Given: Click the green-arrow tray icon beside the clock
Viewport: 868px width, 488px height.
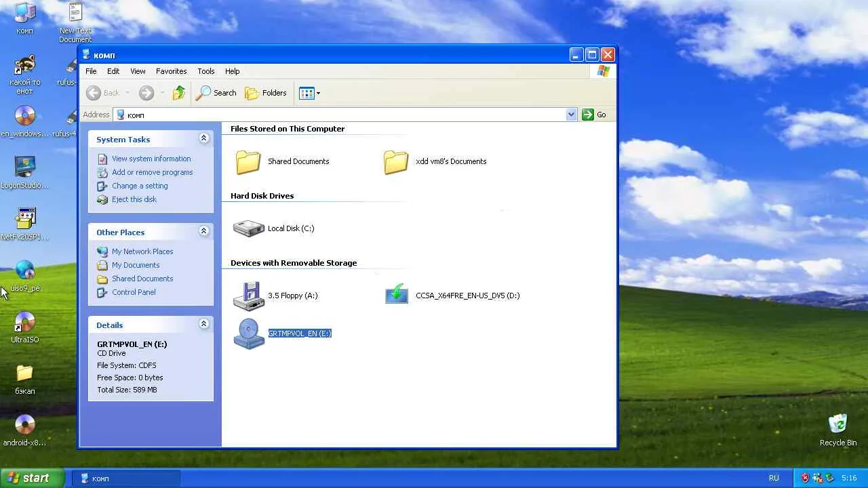Looking at the screenshot, I should [829, 478].
